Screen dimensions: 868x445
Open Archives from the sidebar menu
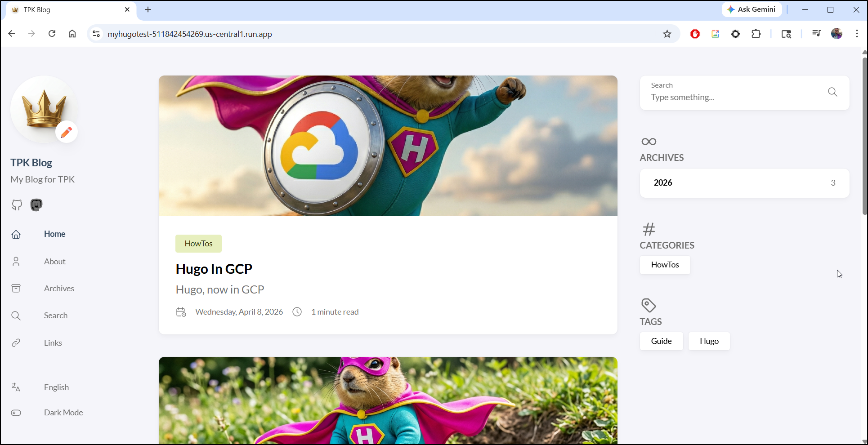coord(59,289)
